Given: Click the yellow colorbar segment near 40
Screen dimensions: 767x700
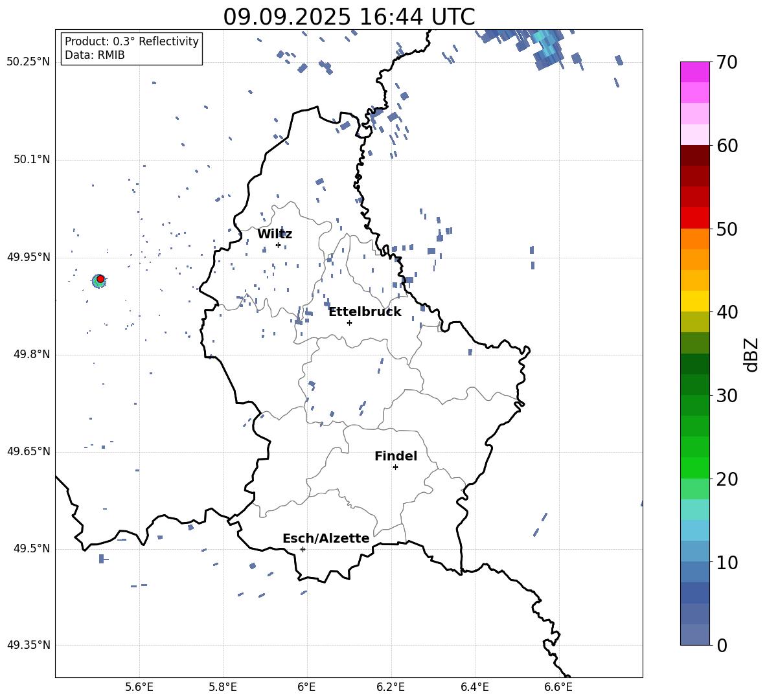Looking at the screenshot, I should 695,301.
